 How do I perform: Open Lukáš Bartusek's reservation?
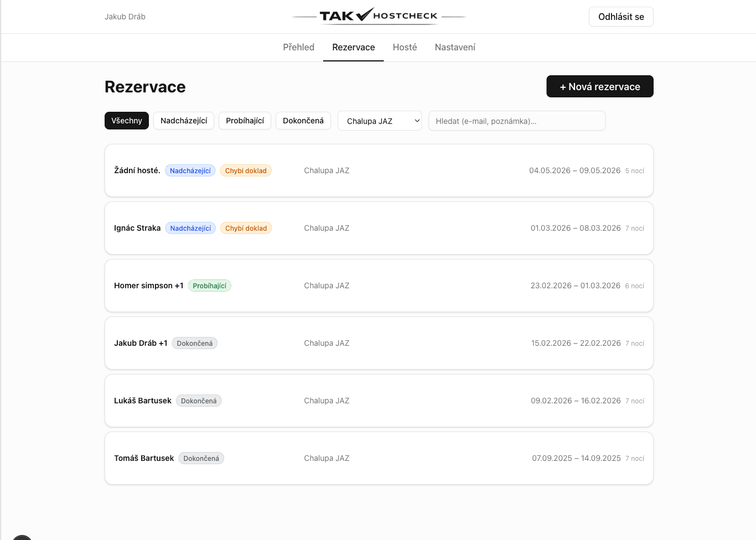point(379,401)
